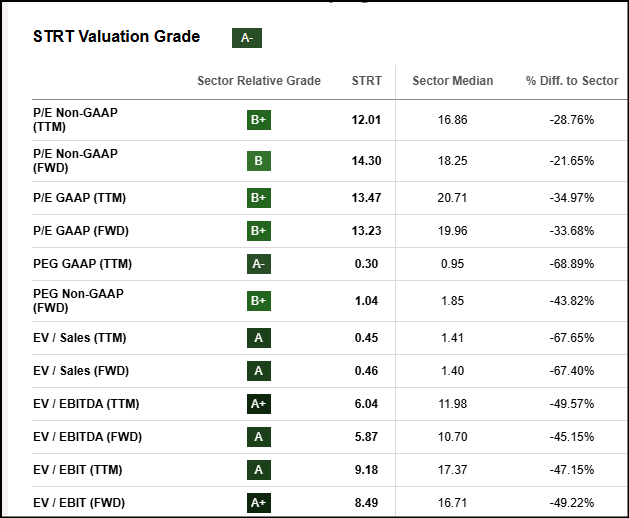The width and height of the screenshot is (629, 518).
Task: Click the STRT value 12.01 for P/E Non-GAAP (TTM)
Action: pos(366,120)
